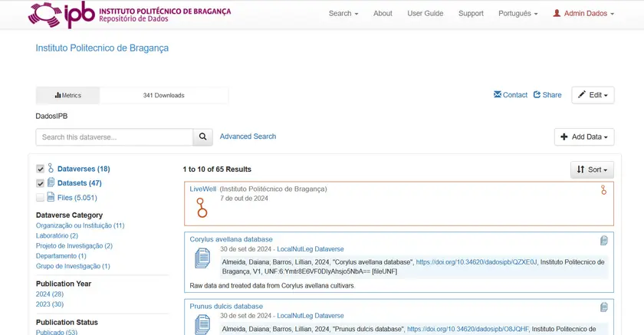Viewport: 644px width, 335px height.
Task: Open the User Guide menu item
Action: point(425,14)
